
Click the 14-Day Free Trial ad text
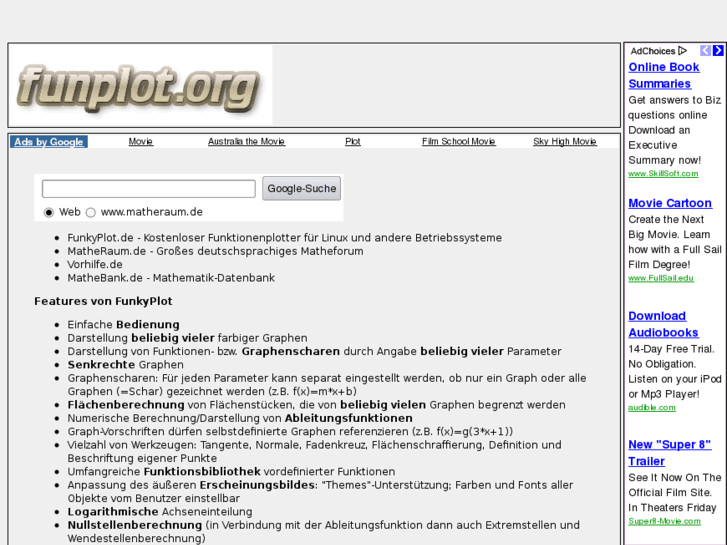(671, 349)
